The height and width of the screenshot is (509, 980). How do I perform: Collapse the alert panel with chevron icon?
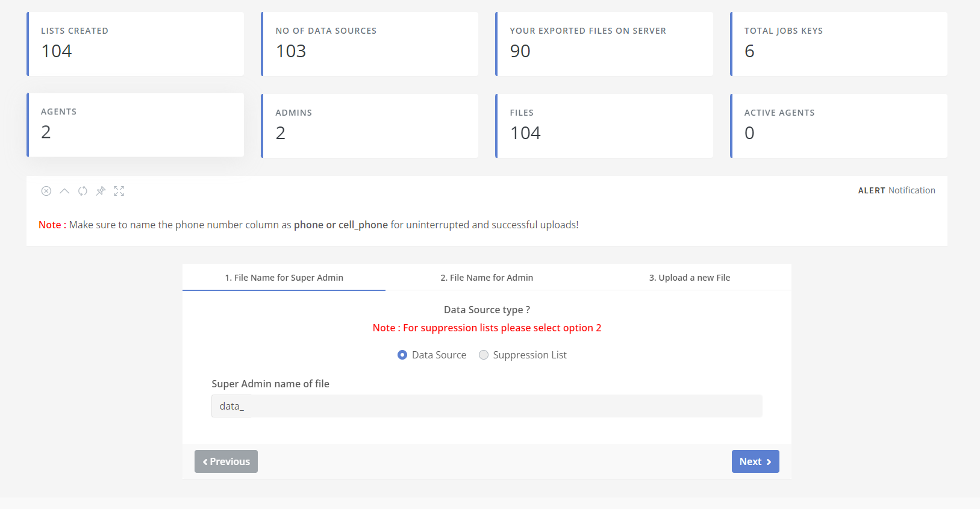click(64, 191)
